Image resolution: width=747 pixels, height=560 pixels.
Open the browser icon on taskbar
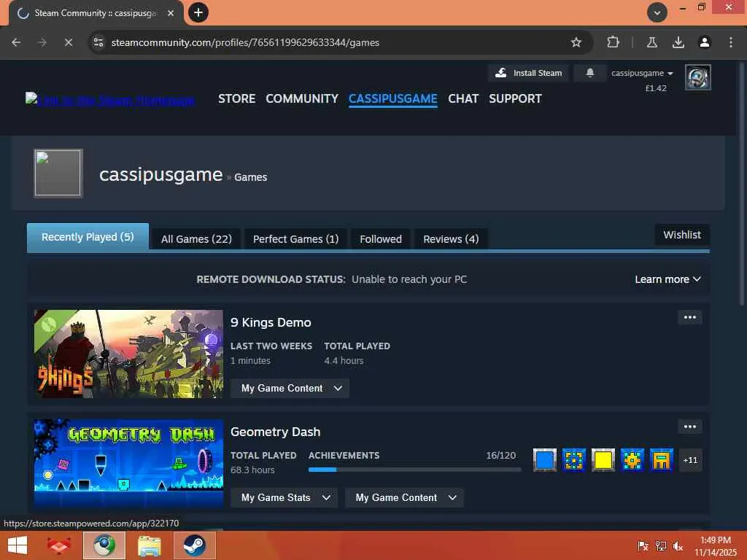[104, 545]
